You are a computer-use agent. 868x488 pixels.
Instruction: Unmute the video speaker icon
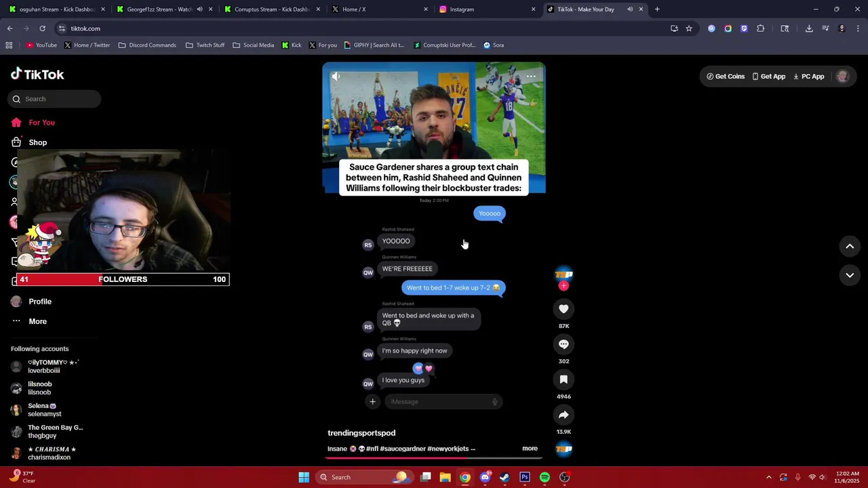point(336,77)
